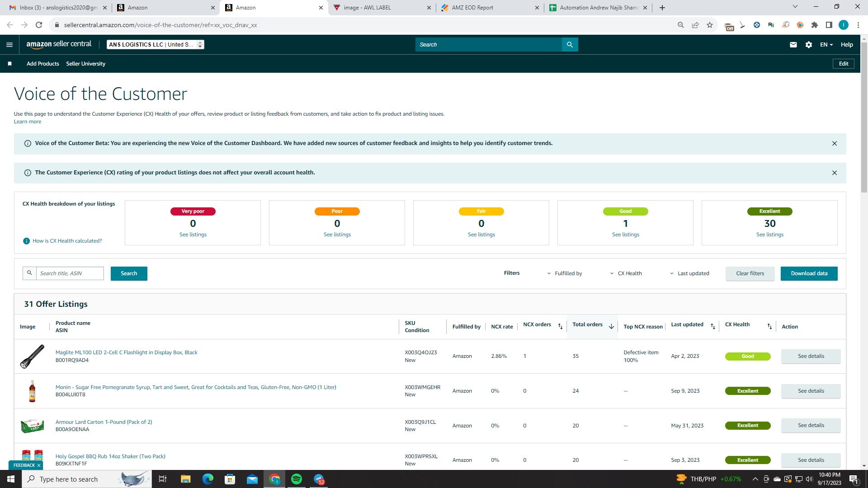The image size is (868, 488).
Task: Open Chrome's three-dot menu
Action: (x=858, y=25)
